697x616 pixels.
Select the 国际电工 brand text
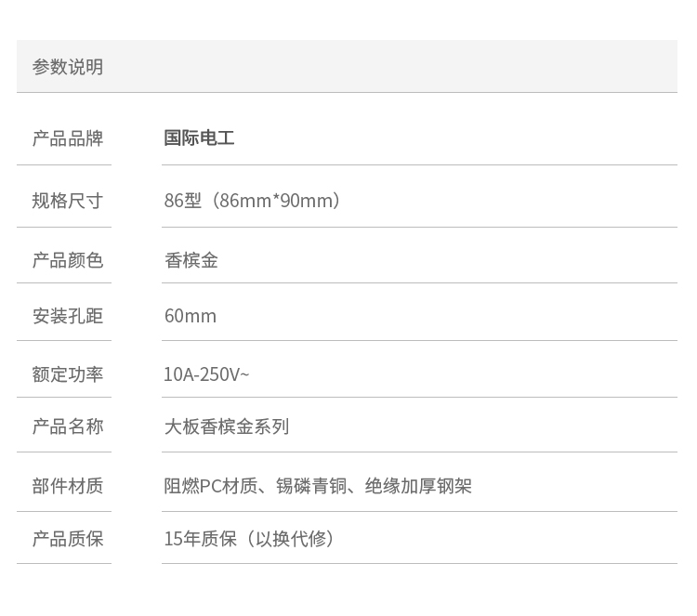click(x=199, y=138)
